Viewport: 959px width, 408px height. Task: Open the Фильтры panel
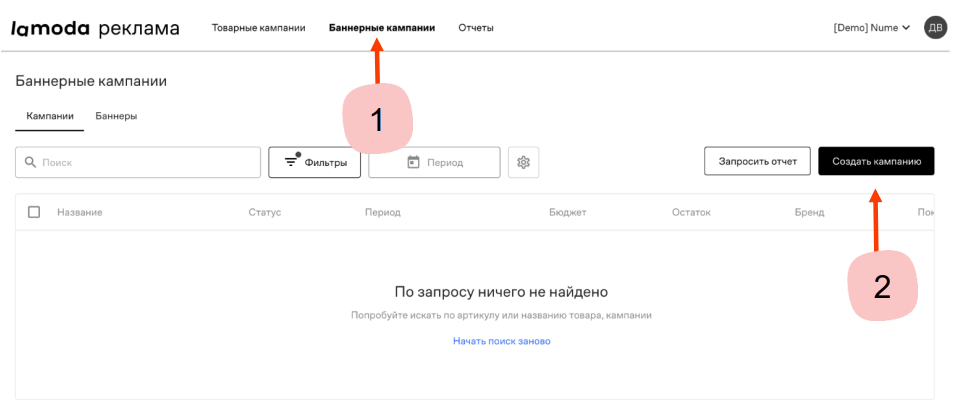click(x=314, y=162)
